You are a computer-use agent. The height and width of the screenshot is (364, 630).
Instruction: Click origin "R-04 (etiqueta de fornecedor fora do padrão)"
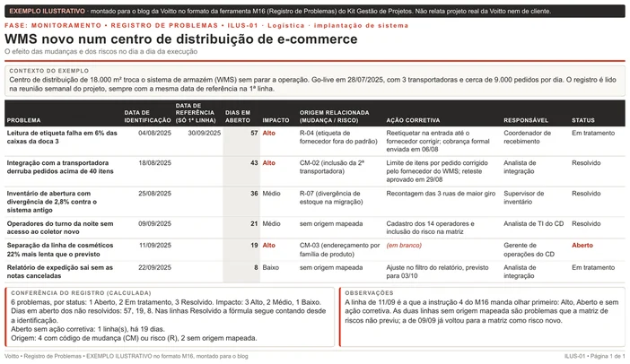[x=338, y=137]
